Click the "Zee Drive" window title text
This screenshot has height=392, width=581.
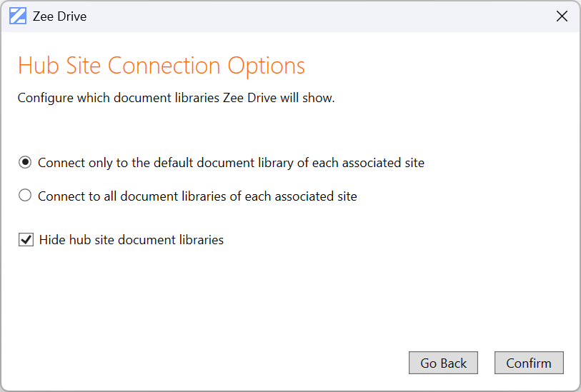click(59, 16)
